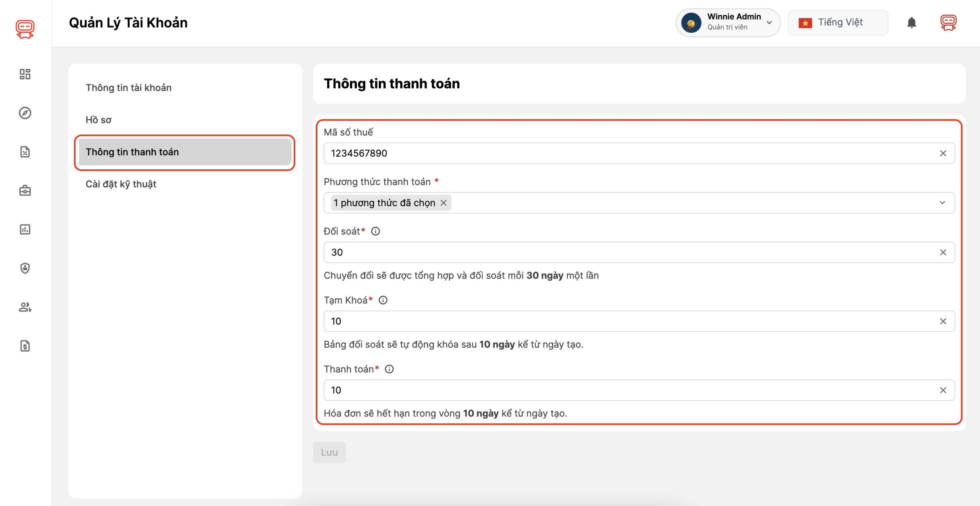Open the notification bell

pyautogui.click(x=911, y=23)
